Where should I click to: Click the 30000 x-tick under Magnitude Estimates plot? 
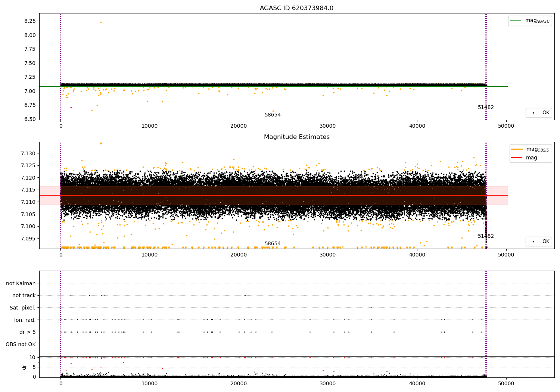point(328,255)
